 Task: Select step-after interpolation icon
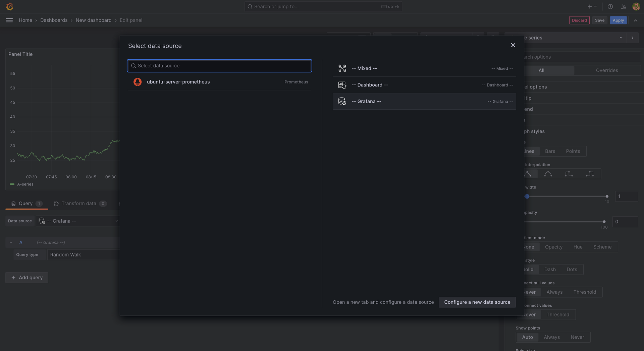[590, 174]
